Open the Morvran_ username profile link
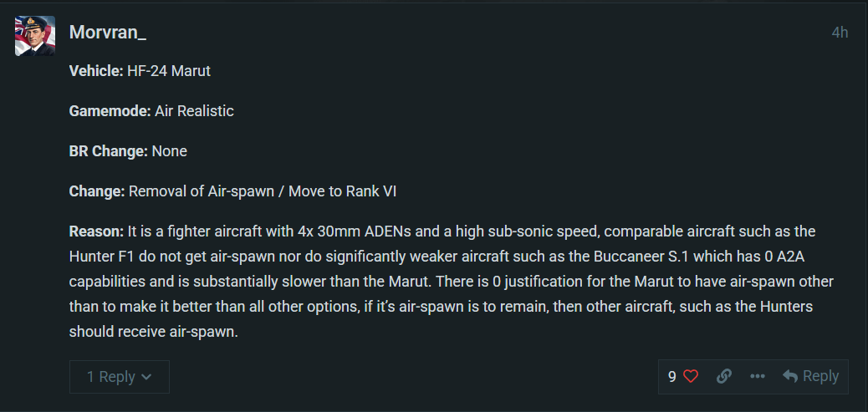 [108, 33]
